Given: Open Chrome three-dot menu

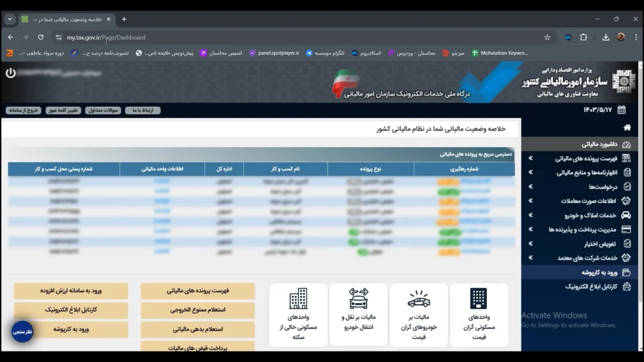Looking at the screenshot, I should [x=636, y=37].
